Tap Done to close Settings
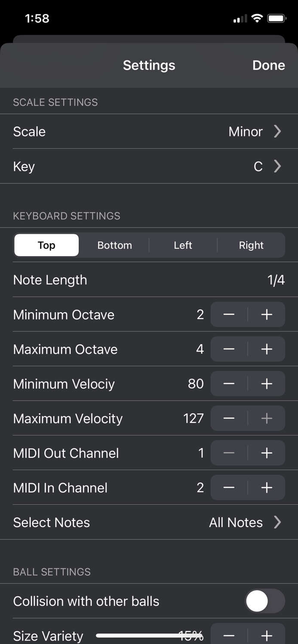The width and height of the screenshot is (298, 644). click(268, 65)
